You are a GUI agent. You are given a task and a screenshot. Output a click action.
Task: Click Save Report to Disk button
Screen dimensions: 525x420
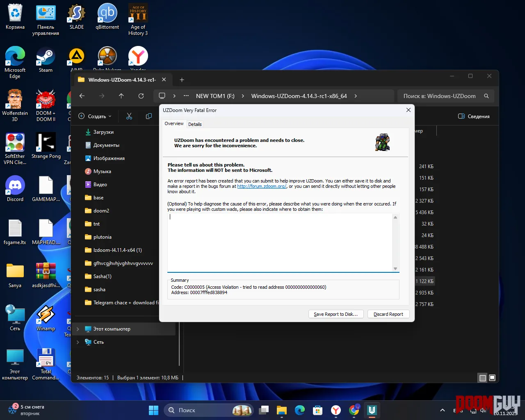click(336, 314)
